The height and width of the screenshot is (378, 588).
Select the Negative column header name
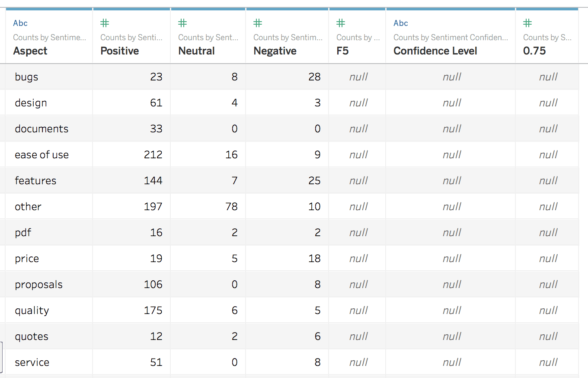[275, 51]
